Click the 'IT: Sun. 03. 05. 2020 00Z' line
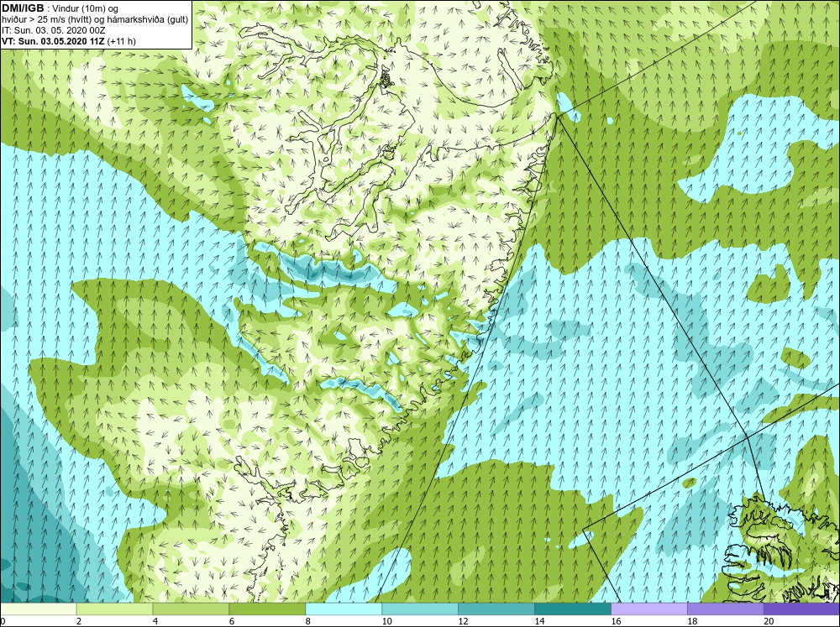The image size is (840, 627). point(54,30)
